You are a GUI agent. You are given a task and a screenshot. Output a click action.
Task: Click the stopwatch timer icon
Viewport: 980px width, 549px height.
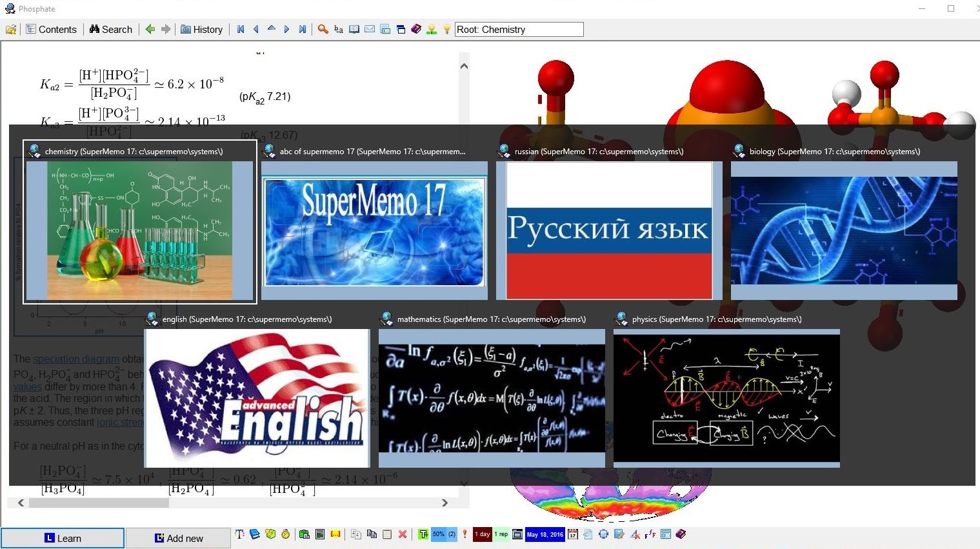285,534
